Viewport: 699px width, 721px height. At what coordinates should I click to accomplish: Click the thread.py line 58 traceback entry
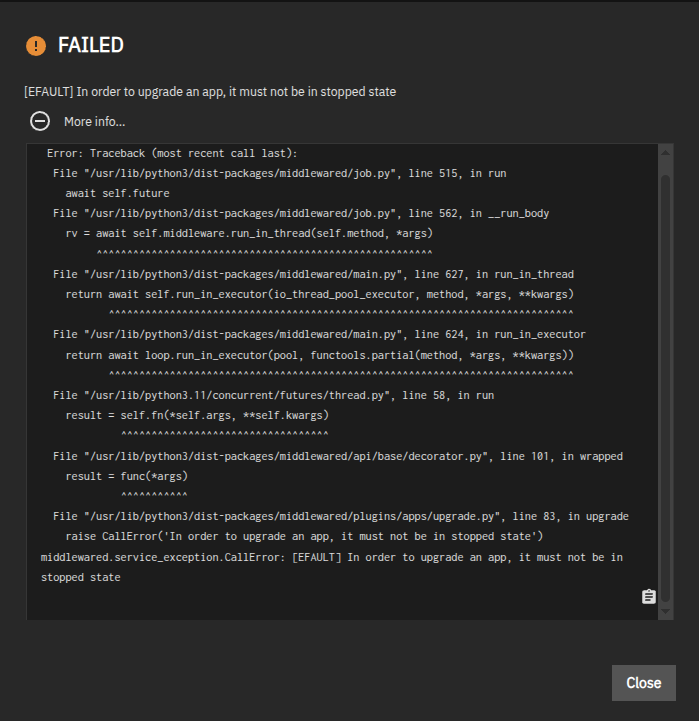[x=273, y=395]
